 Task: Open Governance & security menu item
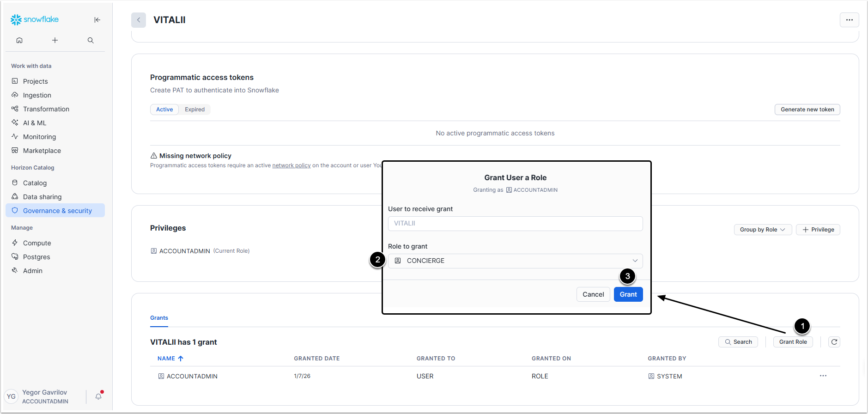point(57,211)
